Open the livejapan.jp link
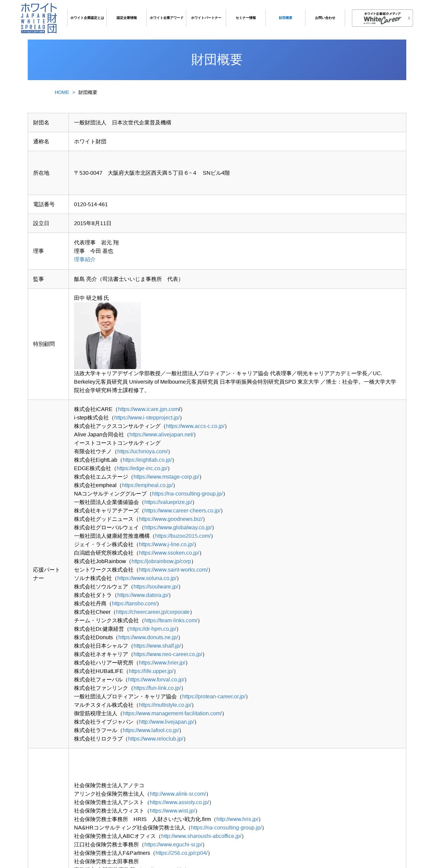Viewport: 434px width, 868px height. coord(167,722)
